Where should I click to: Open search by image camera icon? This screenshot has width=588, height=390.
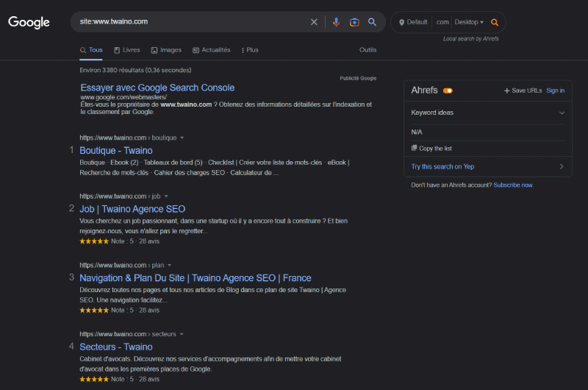(x=354, y=22)
